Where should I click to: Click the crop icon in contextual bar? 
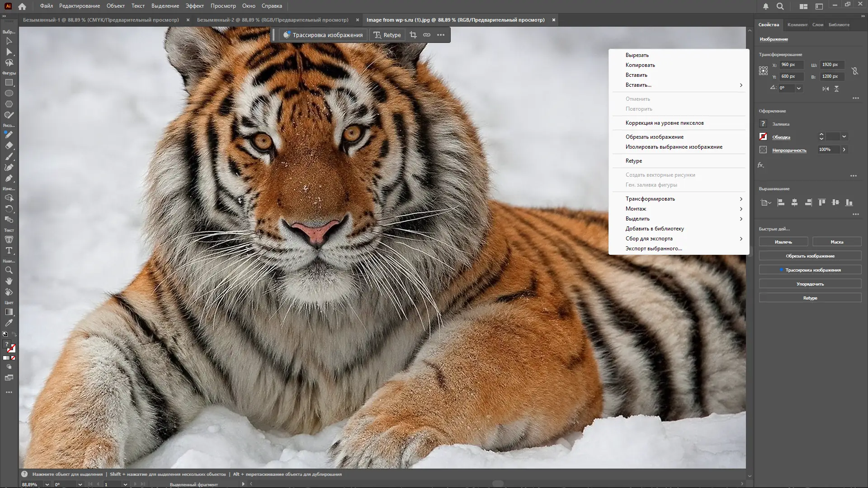[413, 35]
